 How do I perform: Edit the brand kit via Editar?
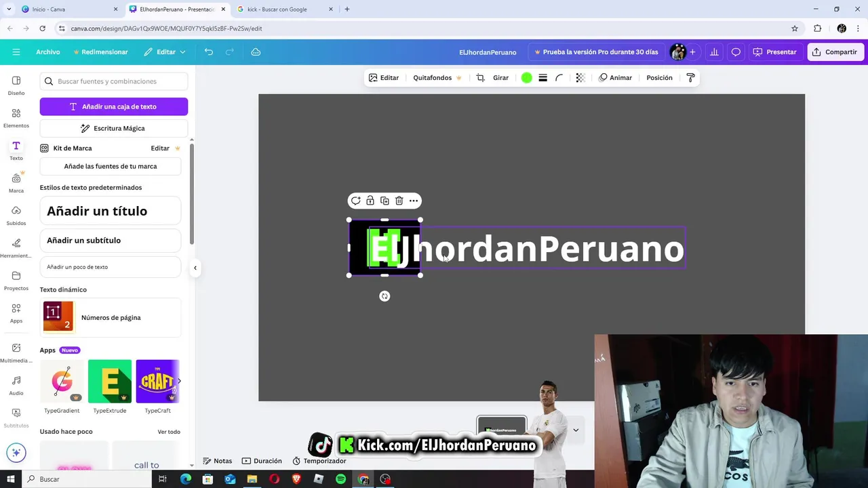[x=160, y=148]
